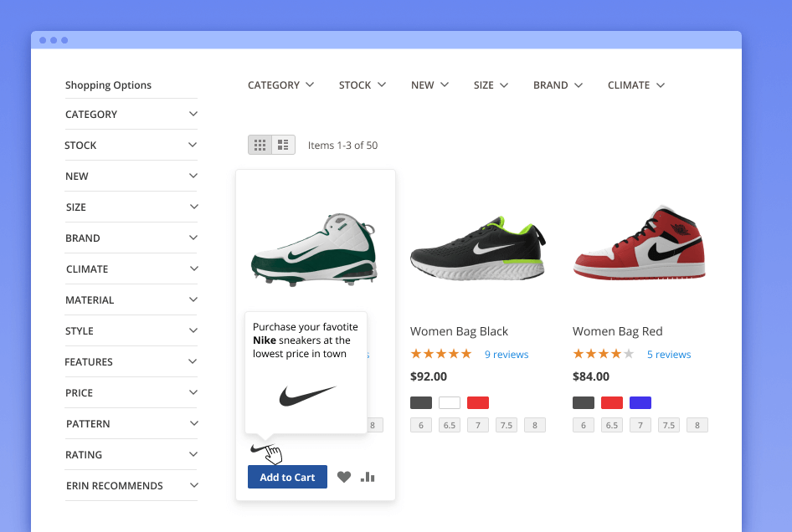
Task: Select size 7.5 for Women Bag Red
Action: point(668,425)
